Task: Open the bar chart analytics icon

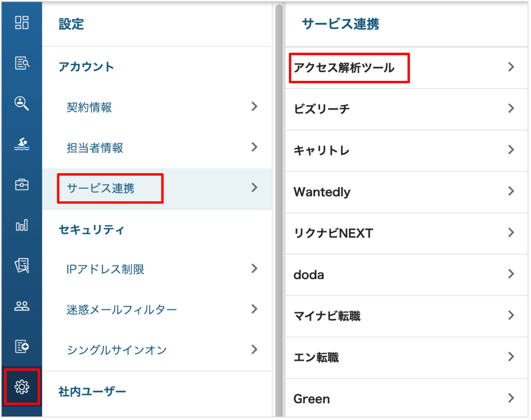Action: 22,225
